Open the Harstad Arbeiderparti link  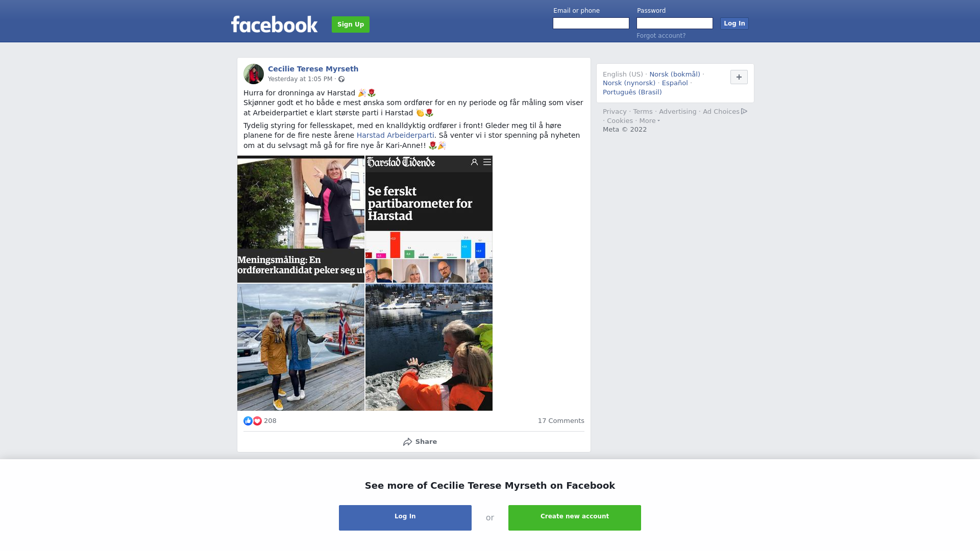click(x=396, y=135)
